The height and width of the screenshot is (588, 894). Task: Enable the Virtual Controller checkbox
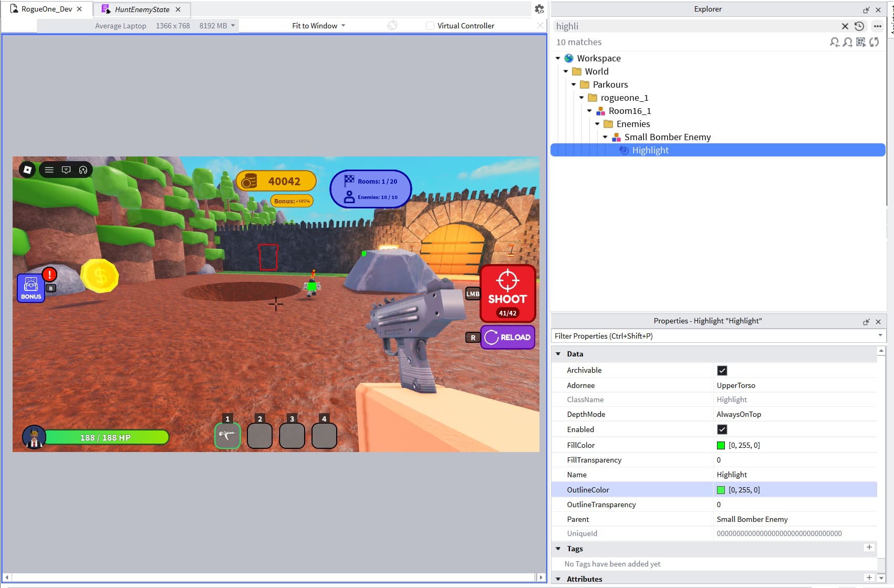pos(430,26)
